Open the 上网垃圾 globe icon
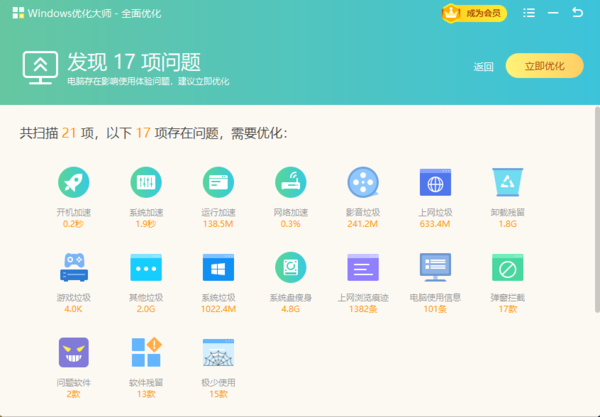 435,182
